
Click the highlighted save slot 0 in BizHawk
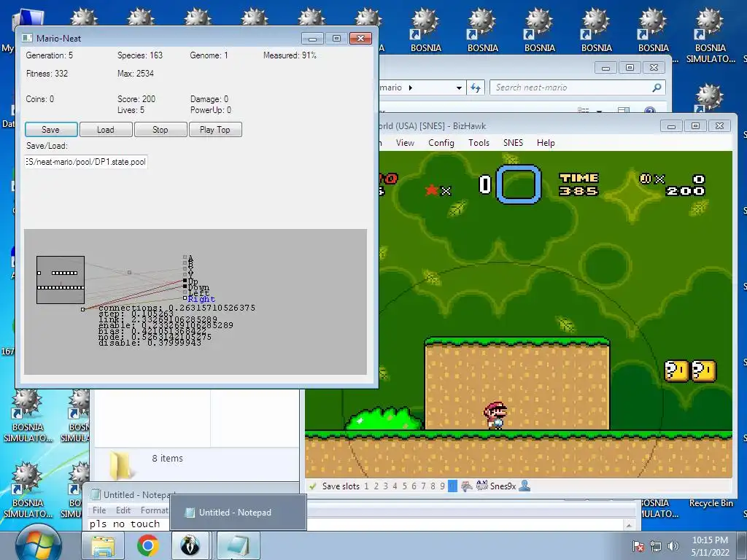click(x=452, y=486)
